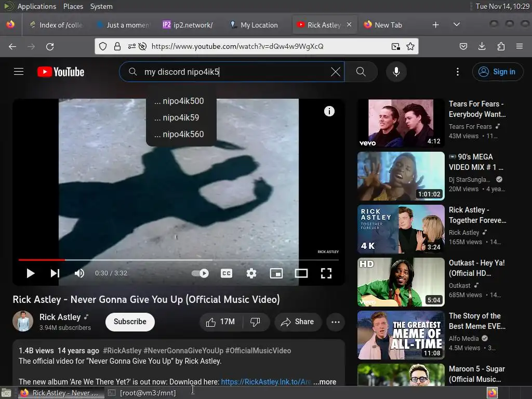The width and height of the screenshot is (532, 399).
Task: Select suggestion nipo4ik500
Action: click(181, 101)
